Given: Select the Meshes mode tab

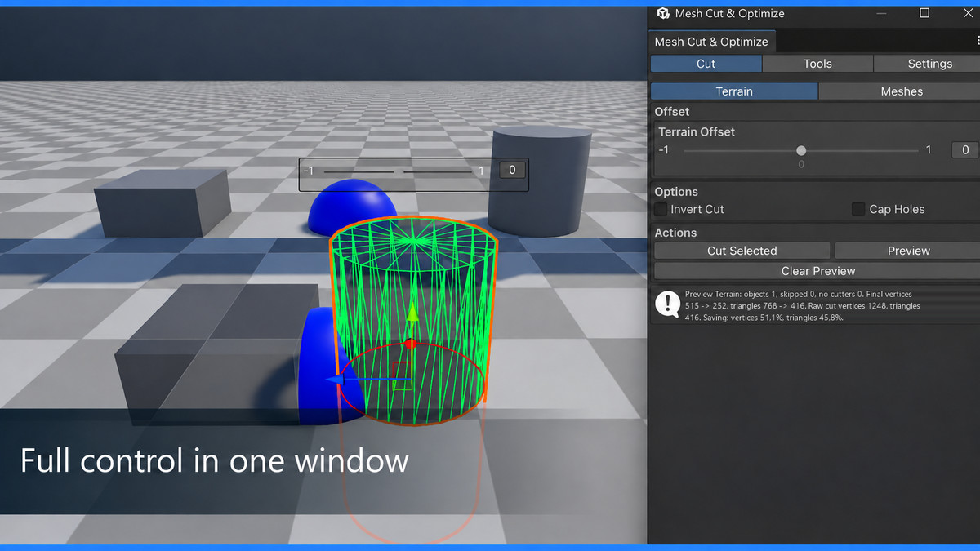Looking at the screenshot, I should [x=901, y=91].
